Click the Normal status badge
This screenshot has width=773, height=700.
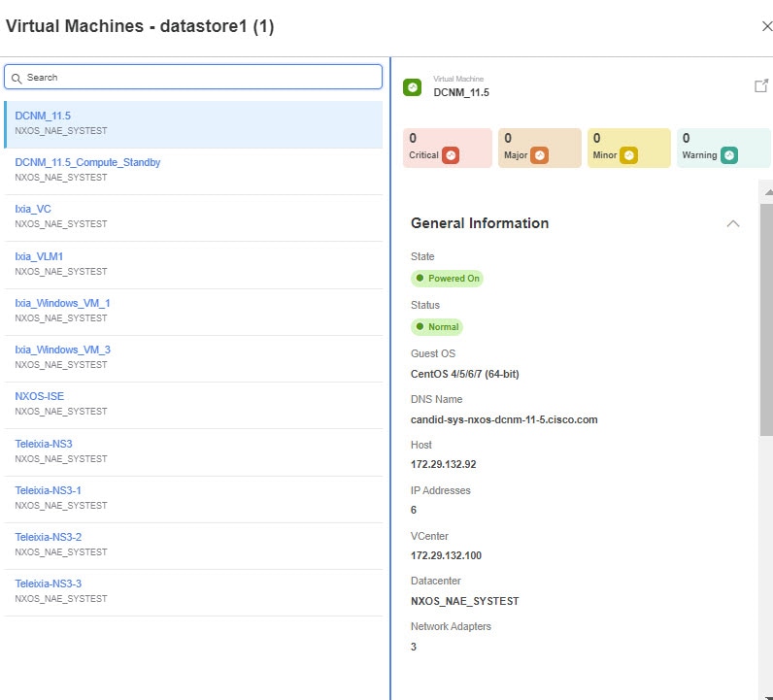[x=437, y=327]
